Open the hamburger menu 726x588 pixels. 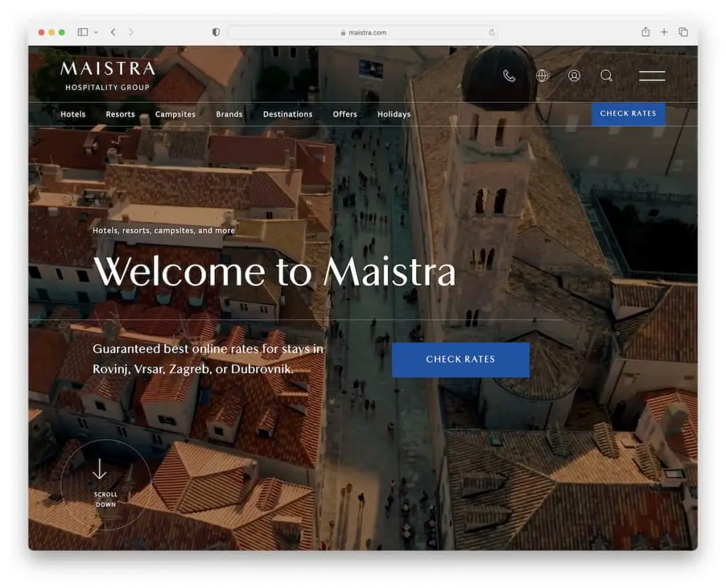point(652,75)
